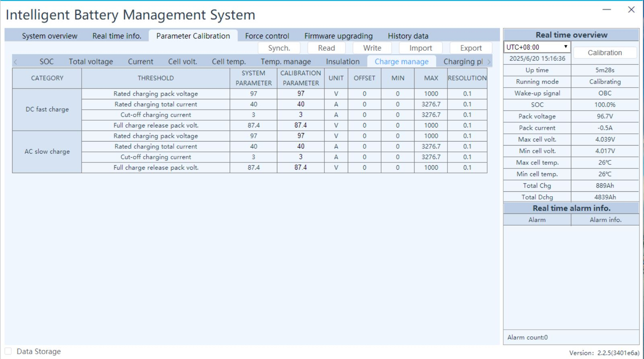Screen dimensions: 644x359
Task: Edit AC cut-off charging current calibration value
Action: (x=301, y=157)
